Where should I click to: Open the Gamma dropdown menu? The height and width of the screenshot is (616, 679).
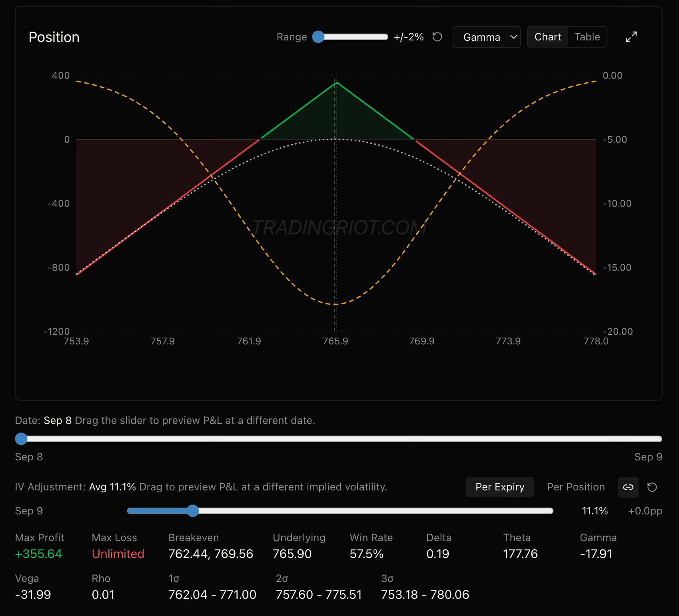click(486, 37)
